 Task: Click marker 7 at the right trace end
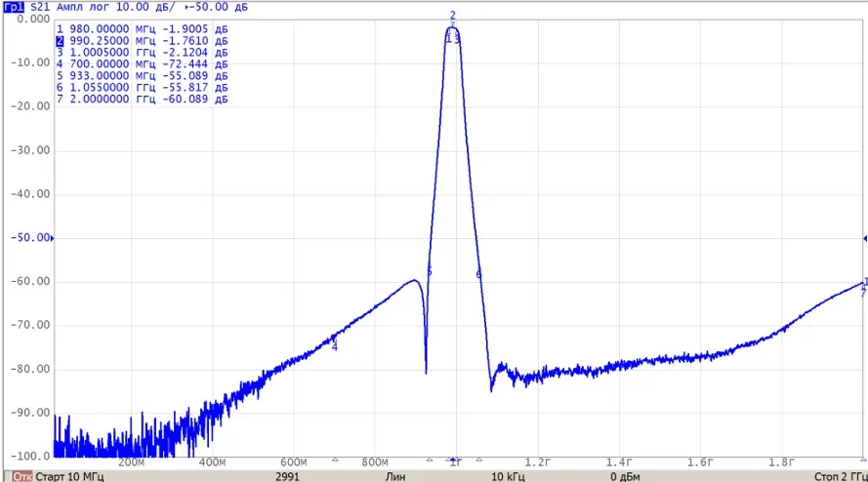[x=863, y=293]
